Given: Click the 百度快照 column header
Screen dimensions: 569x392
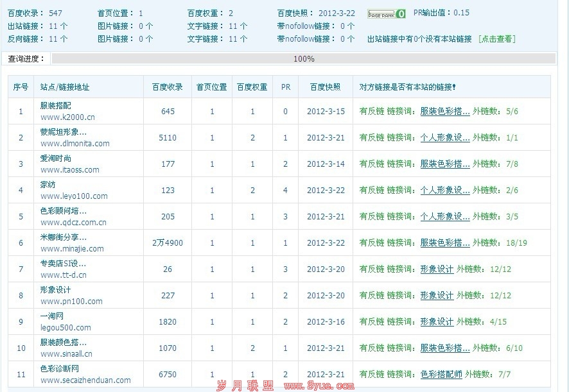Looking at the screenshot, I should pos(326,87).
